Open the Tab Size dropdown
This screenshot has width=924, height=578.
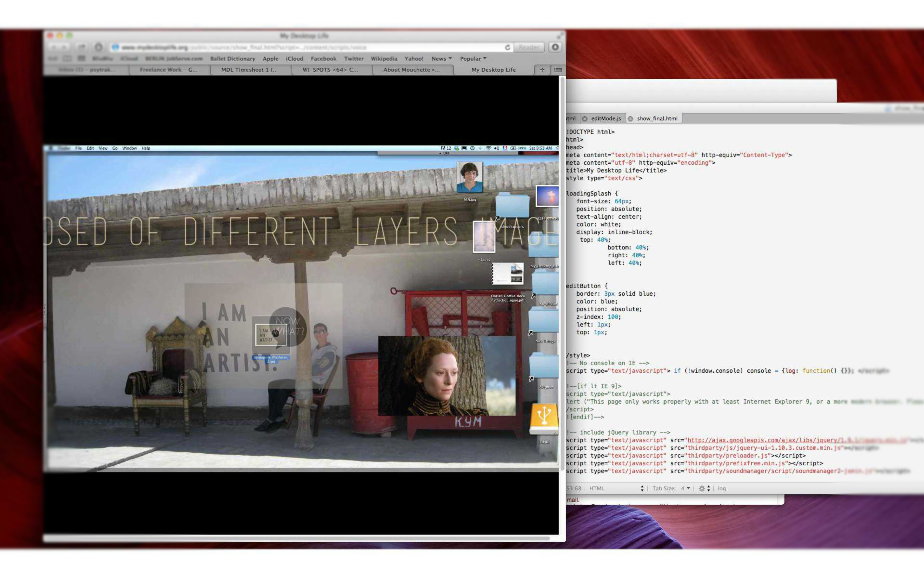(671, 488)
